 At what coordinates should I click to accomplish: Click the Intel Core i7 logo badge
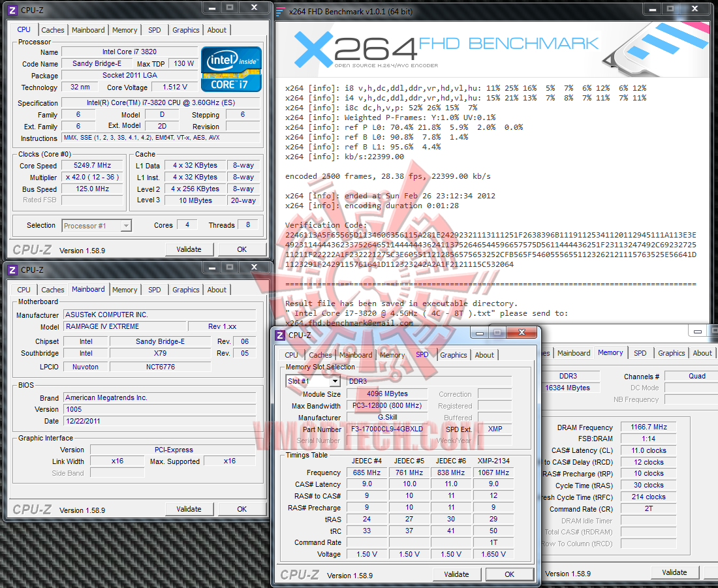(231, 69)
